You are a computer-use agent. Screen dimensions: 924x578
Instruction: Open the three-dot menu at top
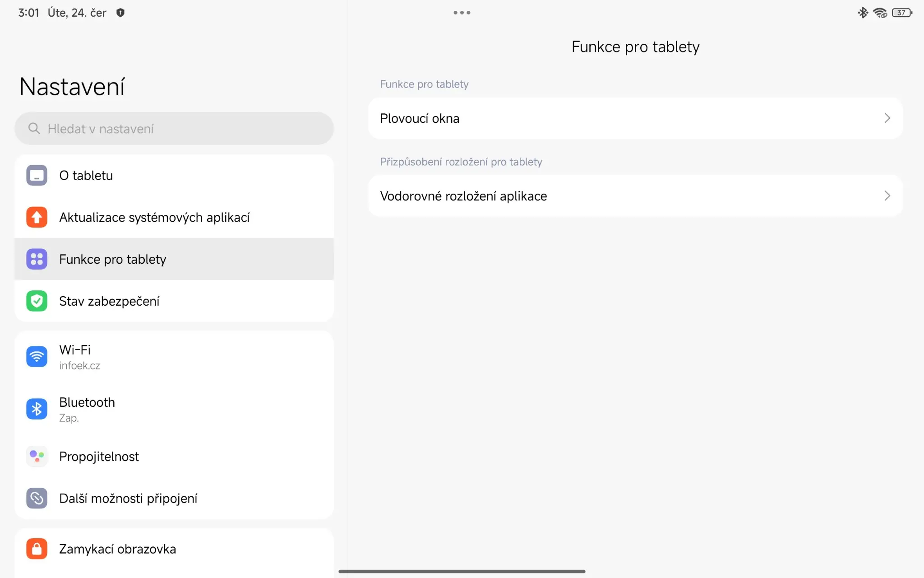[x=462, y=13]
